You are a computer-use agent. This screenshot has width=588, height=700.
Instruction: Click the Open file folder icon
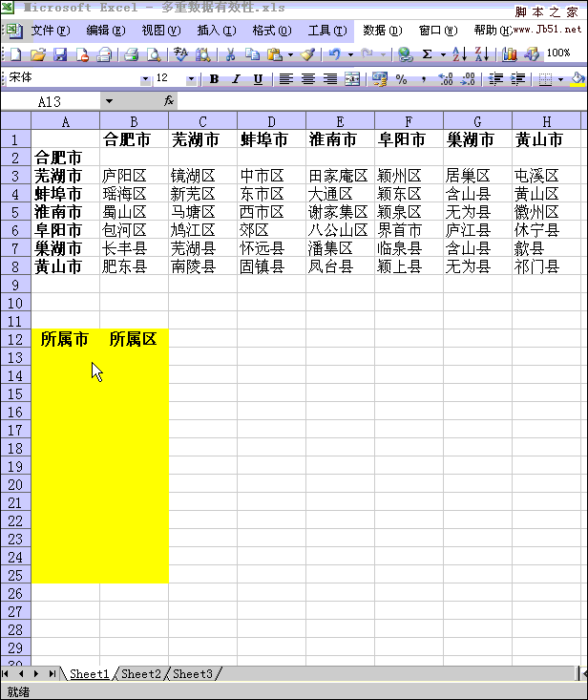point(38,54)
